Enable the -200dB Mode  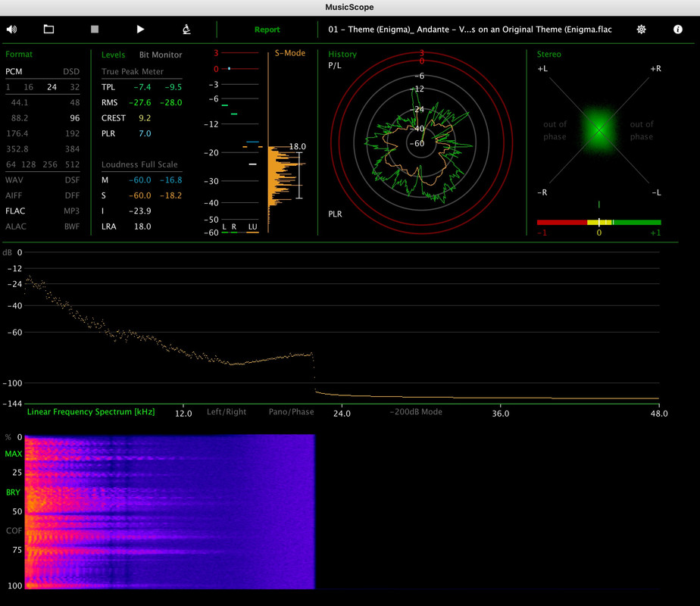tap(416, 411)
